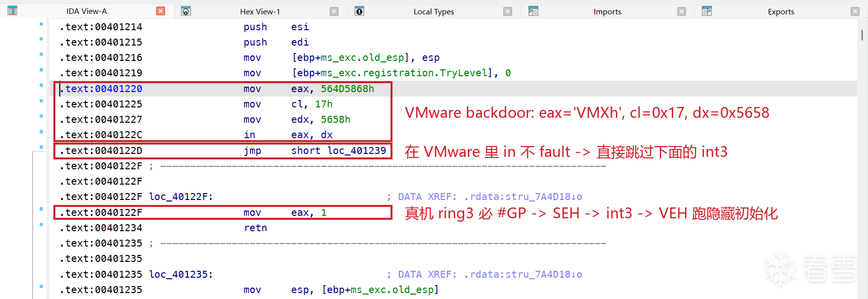Click the Exports tab icon

pos(707,11)
